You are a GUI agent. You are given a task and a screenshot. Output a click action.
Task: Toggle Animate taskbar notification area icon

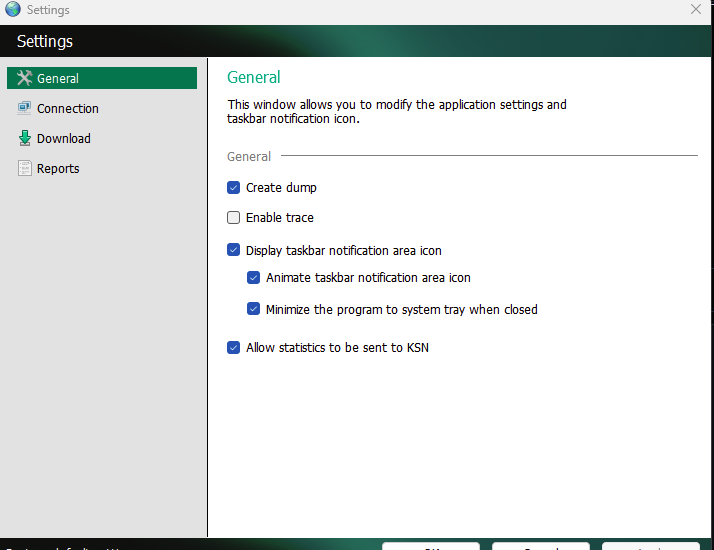click(x=254, y=277)
